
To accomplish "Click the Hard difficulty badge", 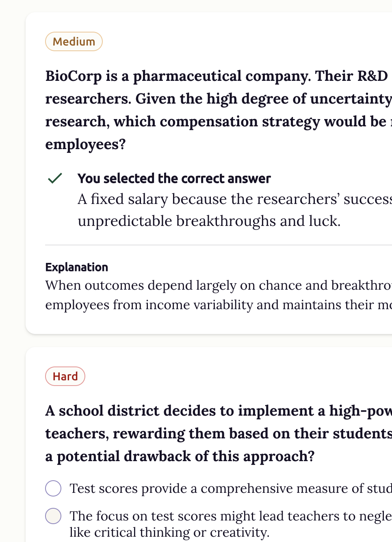I will pyautogui.click(x=65, y=376).
